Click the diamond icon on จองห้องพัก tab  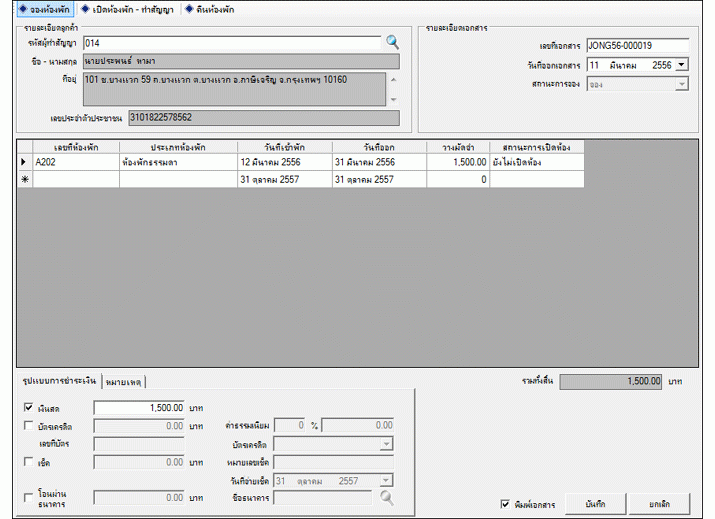[9, 8]
